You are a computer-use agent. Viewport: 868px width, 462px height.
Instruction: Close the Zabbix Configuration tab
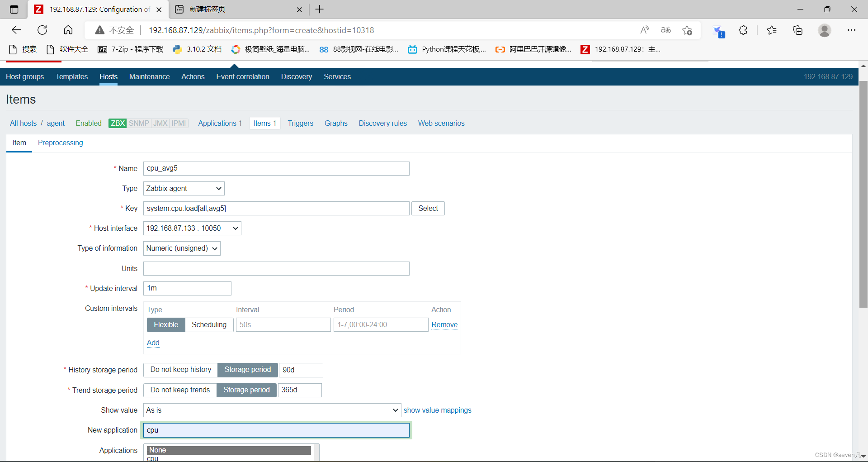tap(159, 10)
